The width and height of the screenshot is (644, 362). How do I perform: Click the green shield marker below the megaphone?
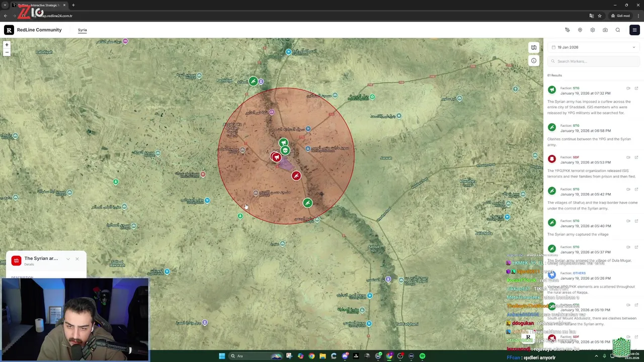click(285, 151)
